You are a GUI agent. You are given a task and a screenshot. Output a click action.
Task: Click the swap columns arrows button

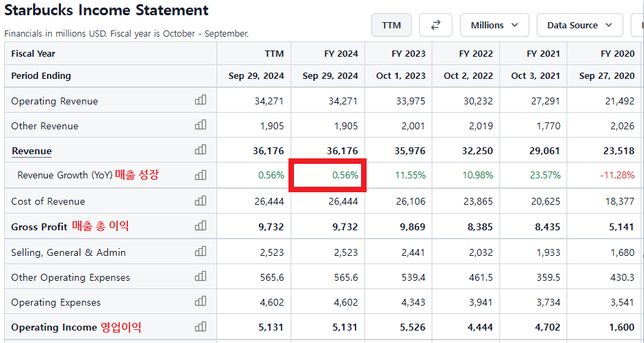point(435,25)
